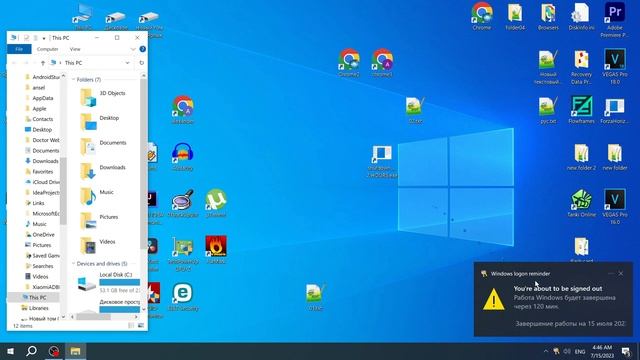Select Saved Games in the navigation tree
Viewport: 640px width, 360px height.
pos(42,256)
